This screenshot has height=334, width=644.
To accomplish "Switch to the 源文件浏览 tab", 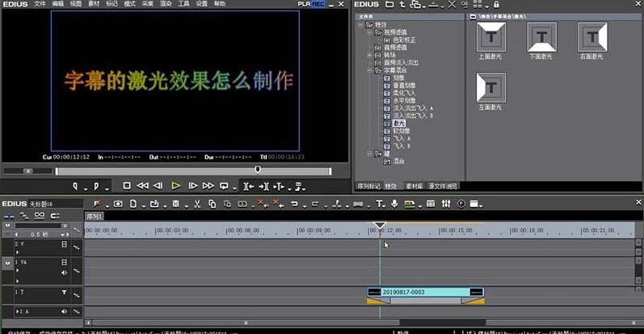I will coord(443,186).
